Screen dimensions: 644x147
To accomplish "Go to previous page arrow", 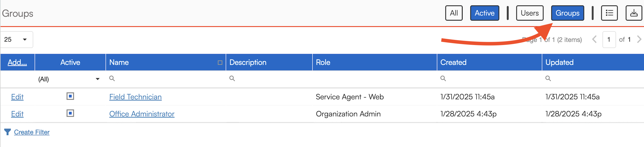I will click(594, 39).
